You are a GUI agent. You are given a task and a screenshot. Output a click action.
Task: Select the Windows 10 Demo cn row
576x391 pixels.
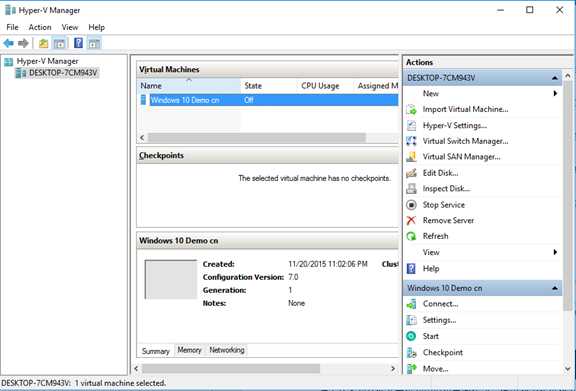(268, 100)
